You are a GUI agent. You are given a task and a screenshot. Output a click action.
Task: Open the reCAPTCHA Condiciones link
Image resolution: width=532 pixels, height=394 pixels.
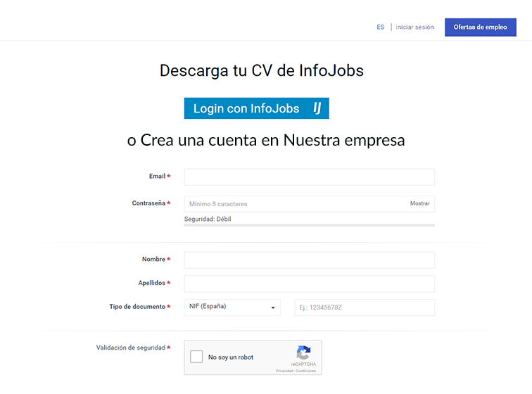click(x=305, y=371)
